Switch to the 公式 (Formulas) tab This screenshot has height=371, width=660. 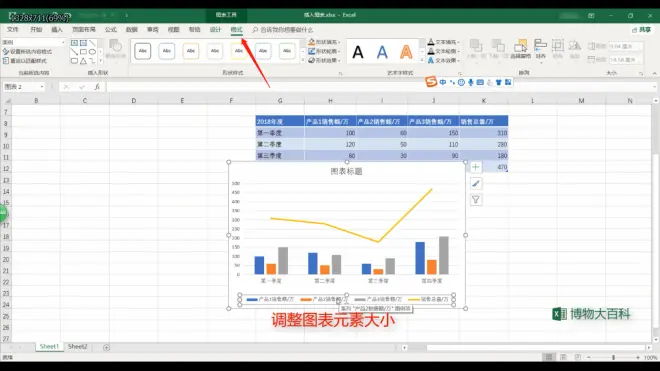click(111, 29)
